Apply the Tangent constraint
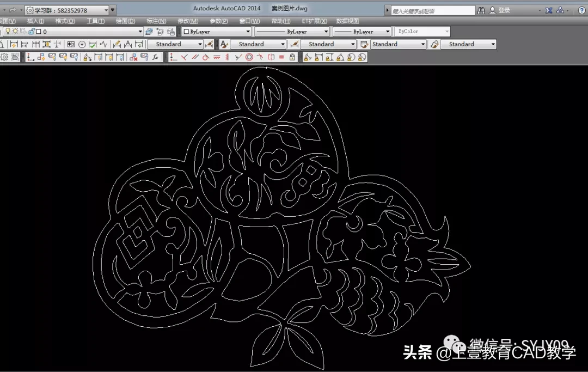 coord(206,57)
